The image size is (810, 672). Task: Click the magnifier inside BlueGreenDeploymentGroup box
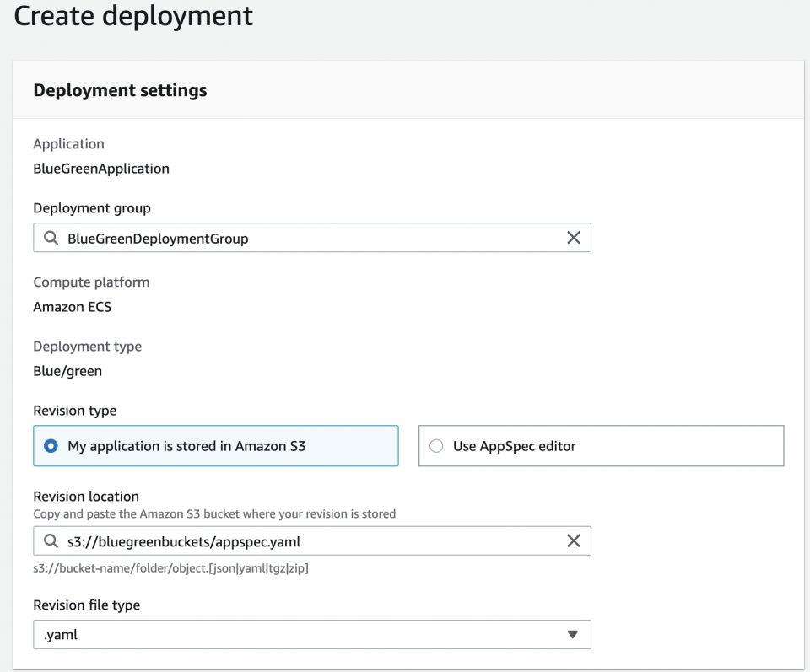50,238
